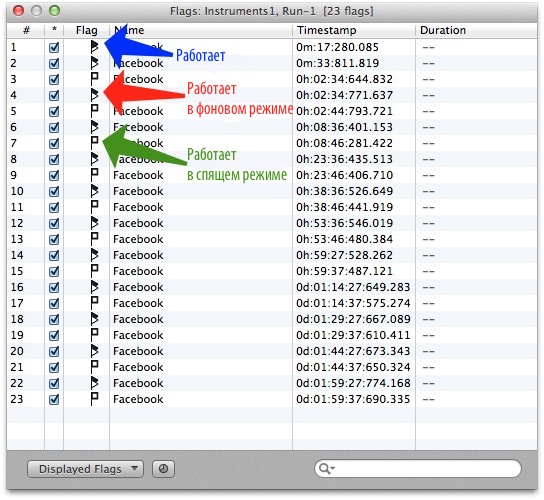
Task: Uncheck the checkbox for flag 7
Action: pos(54,143)
